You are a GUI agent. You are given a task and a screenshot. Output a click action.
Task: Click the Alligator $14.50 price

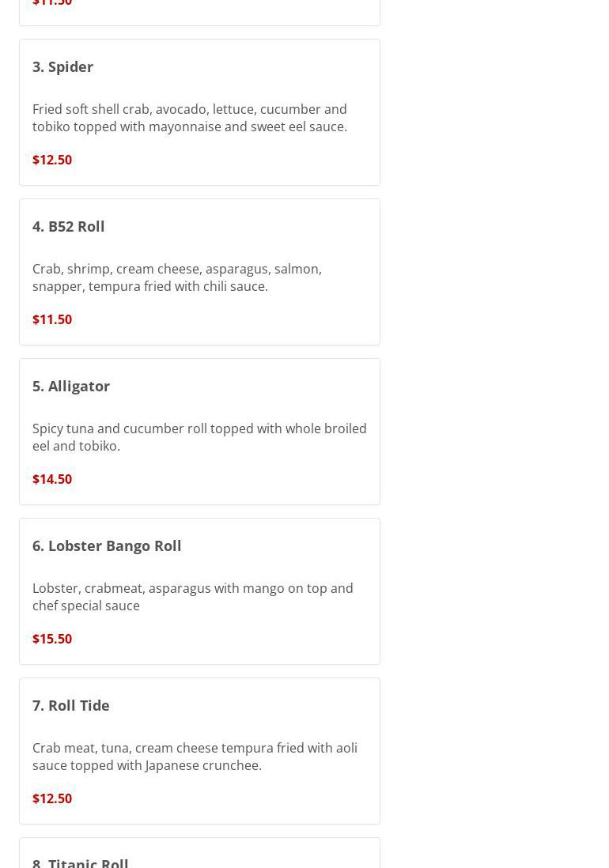[x=52, y=479]
